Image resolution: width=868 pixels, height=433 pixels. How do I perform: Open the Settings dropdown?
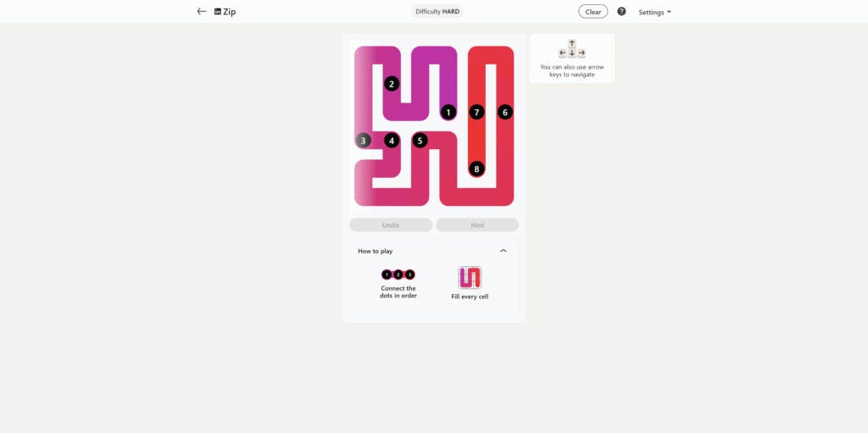tap(654, 12)
